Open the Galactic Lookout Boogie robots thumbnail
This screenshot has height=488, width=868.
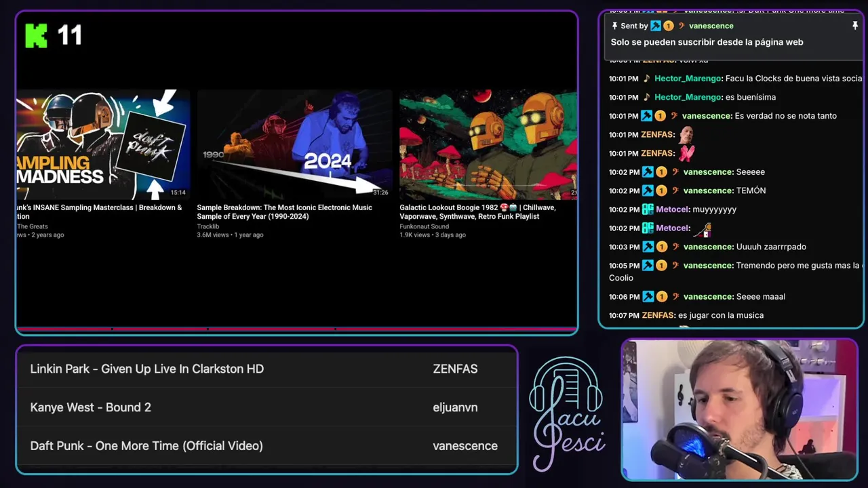(488, 144)
